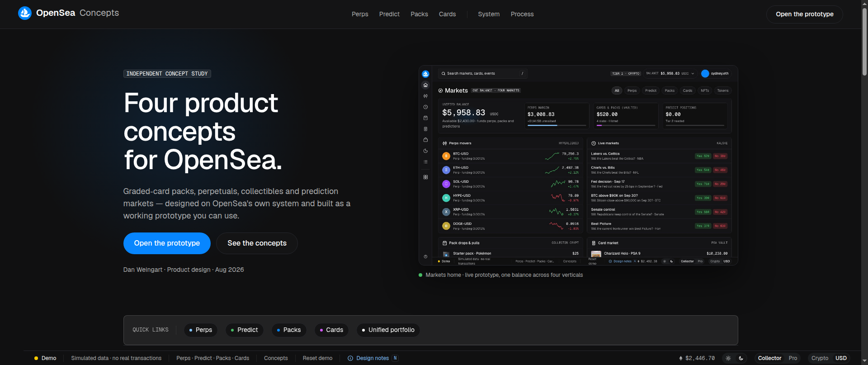Select the graded-card icon in preview sidebar

[x=425, y=129]
